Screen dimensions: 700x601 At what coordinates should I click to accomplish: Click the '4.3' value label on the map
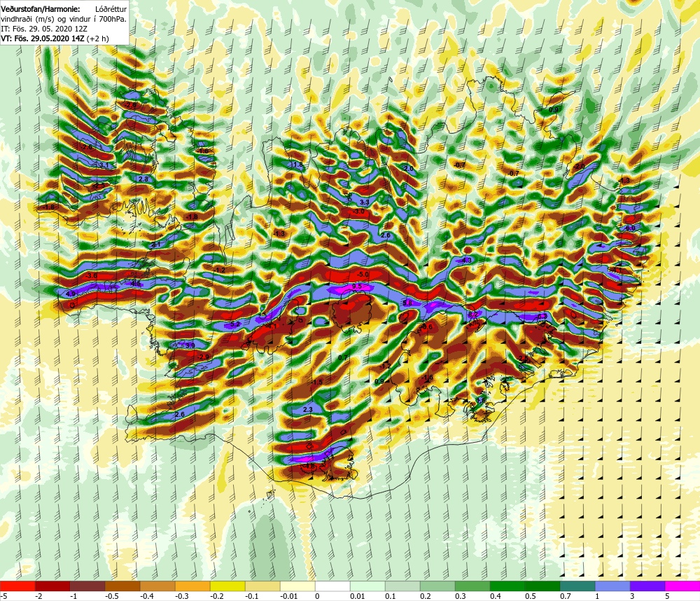click(x=467, y=260)
